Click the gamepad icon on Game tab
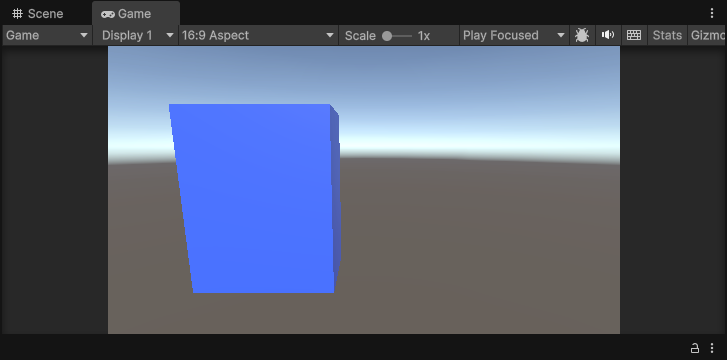 pos(108,14)
